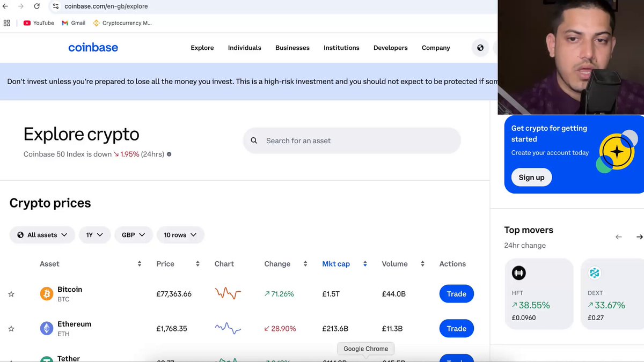Click Bitcoin price £77,363.66

174,294
